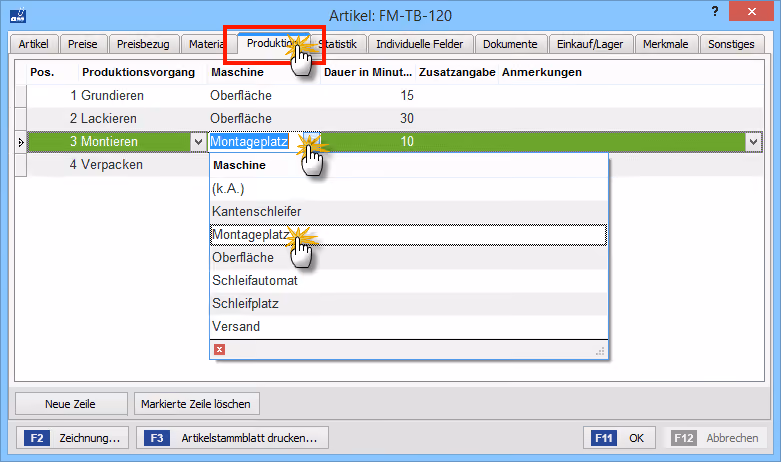Image resolution: width=781 pixels, height=462 pixels.
Task: Choose Montageplatz in the Maschine list
Action: click(x=408, y=234)
